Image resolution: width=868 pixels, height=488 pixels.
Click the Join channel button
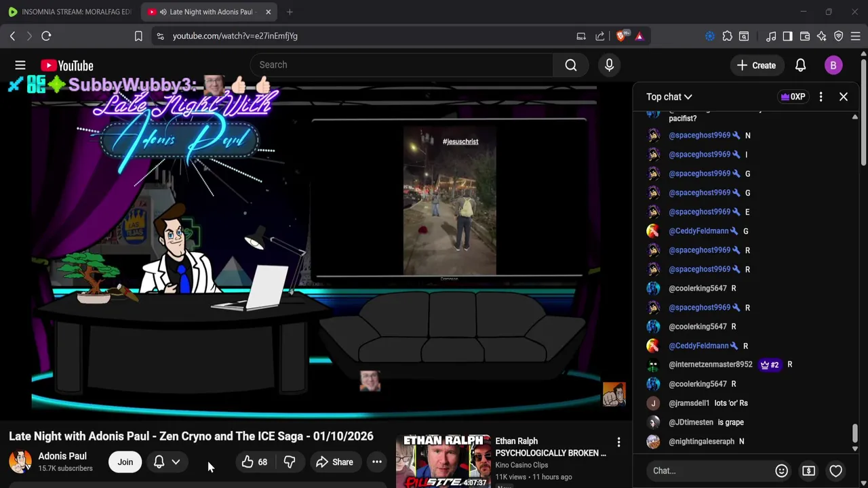point(125,462)
